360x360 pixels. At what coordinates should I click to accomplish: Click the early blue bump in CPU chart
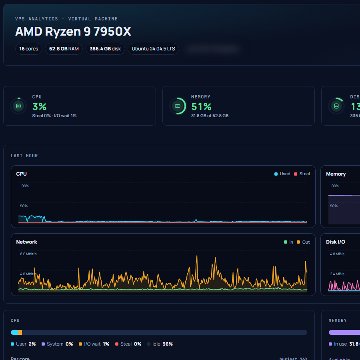[32, 218]
